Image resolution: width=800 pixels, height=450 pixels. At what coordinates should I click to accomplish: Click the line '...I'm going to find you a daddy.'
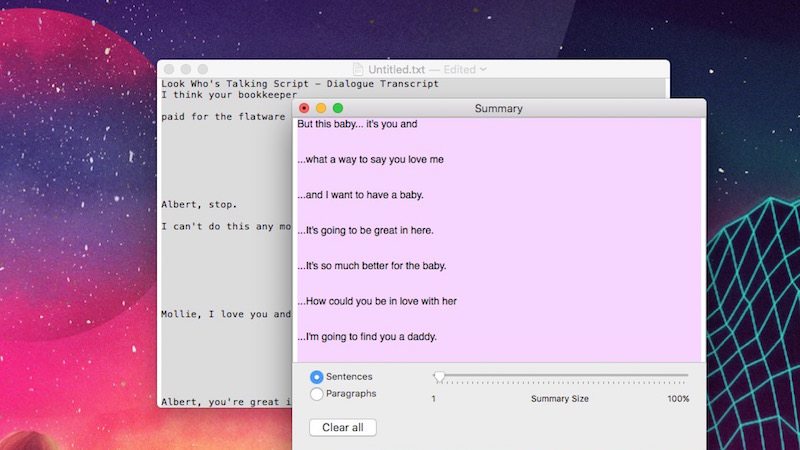[367, 337]
